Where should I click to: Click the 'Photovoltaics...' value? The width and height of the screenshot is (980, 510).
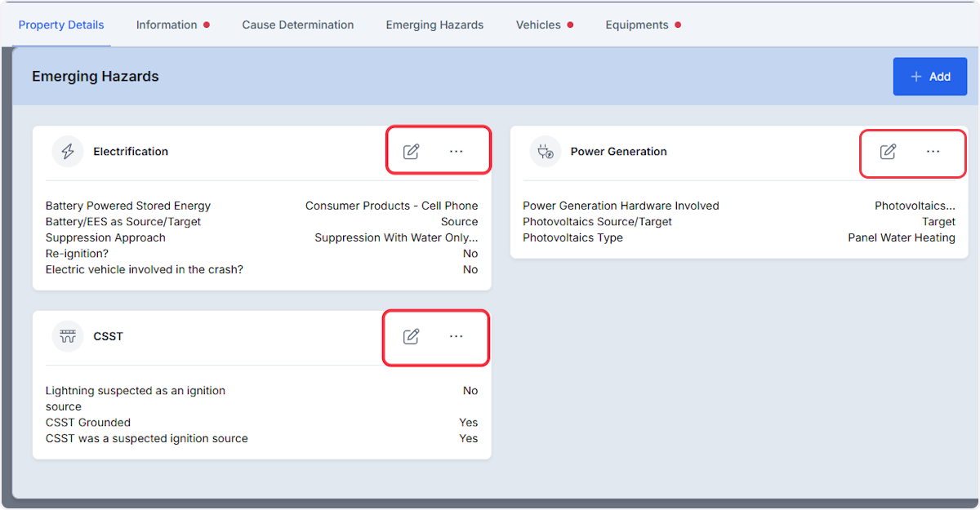click(x=915, y=206)
